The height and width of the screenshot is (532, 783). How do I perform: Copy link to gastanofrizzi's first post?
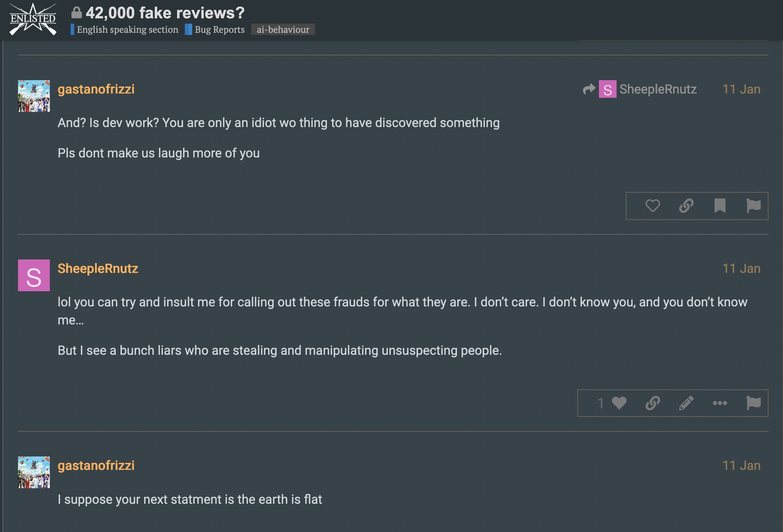pos(686,206)
